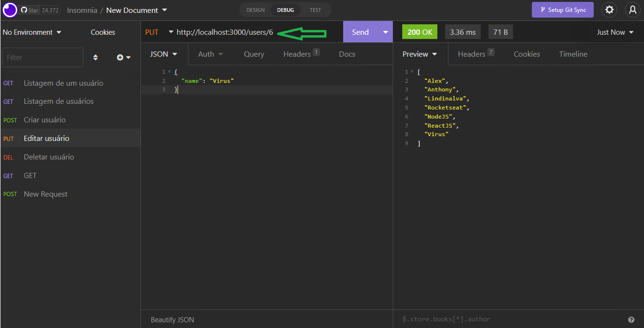
Task: Select the Listagem de um usuário request
Action: pos(70,83)
